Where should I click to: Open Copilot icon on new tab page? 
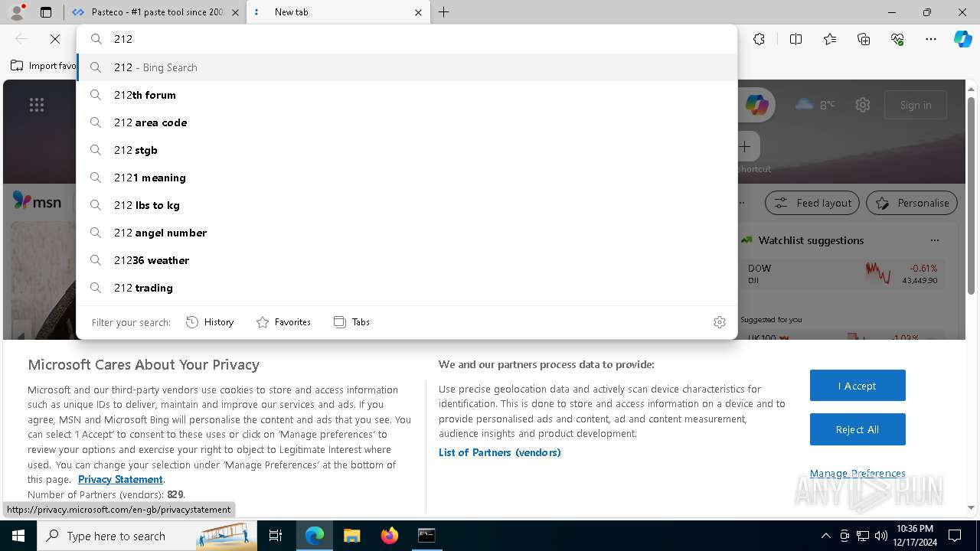(x=757, y=105)
